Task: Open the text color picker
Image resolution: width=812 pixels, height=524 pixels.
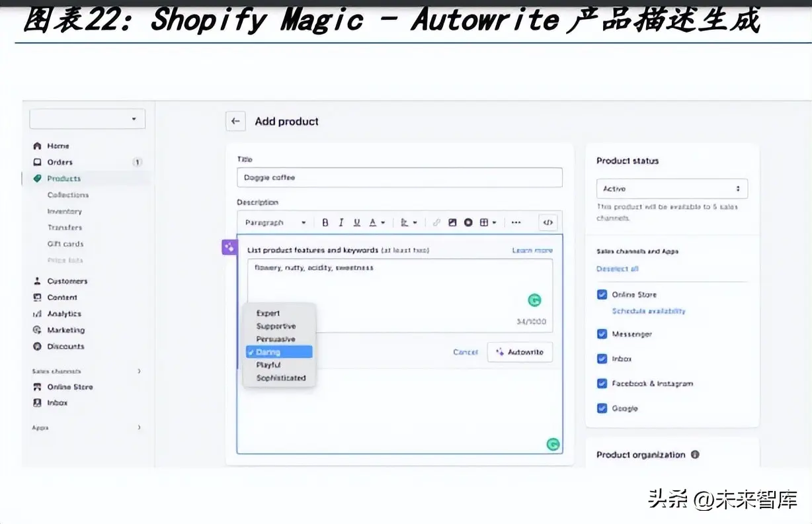Action: 376,223
